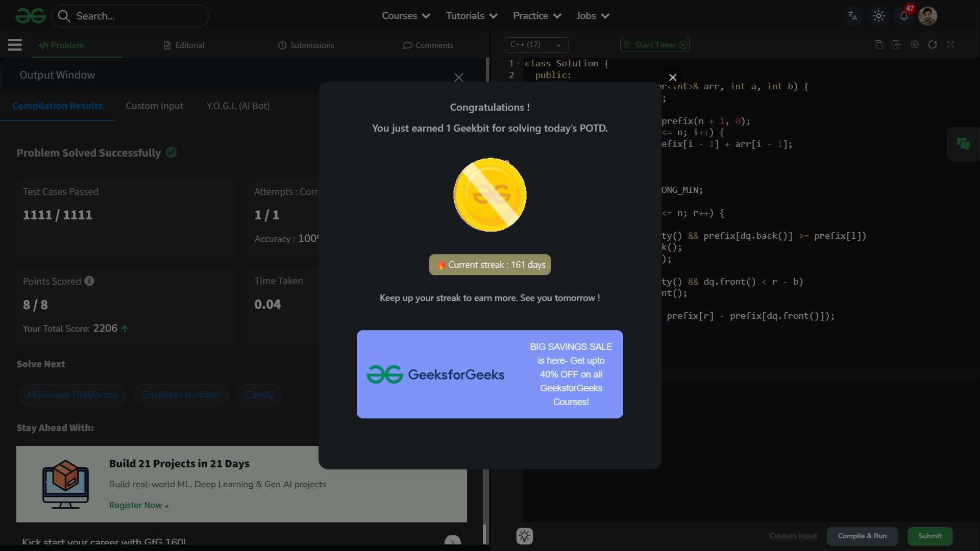Open the hamburger sidebar menu
The height and width of the screenshot is (551, 980).
[x=15, y=45]
